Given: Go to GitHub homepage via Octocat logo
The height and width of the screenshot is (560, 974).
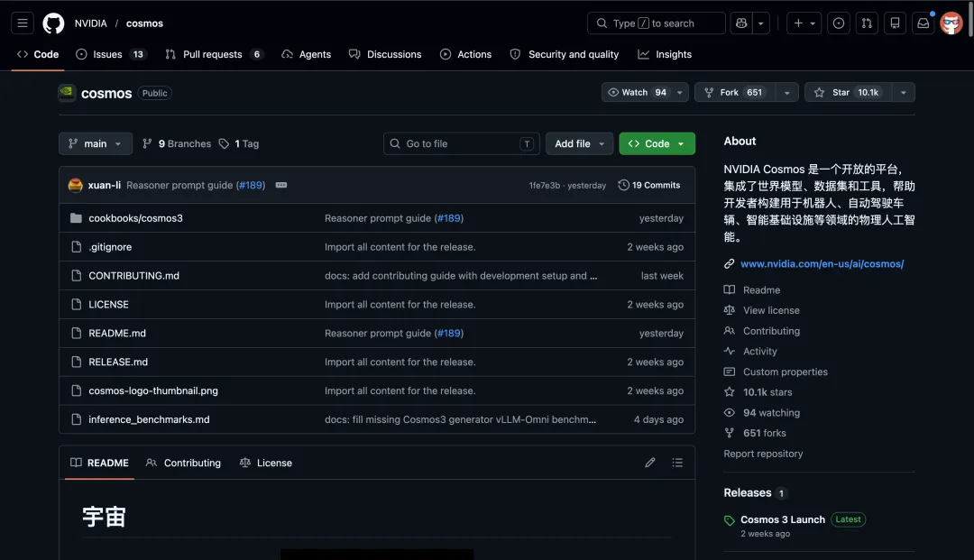Looking at the screenshot, I should 53,23.
